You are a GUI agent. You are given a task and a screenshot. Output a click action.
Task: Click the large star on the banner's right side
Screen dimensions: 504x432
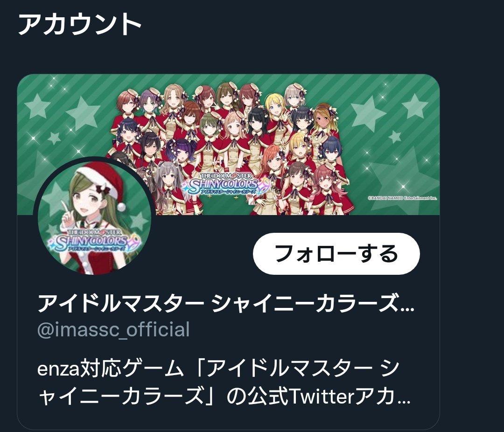368,113
